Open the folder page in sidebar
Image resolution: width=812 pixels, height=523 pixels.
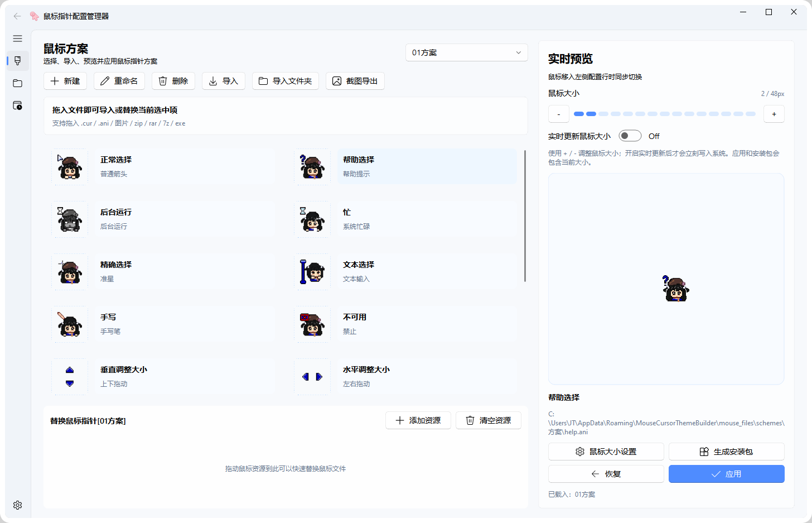click(x=17, y=83)
